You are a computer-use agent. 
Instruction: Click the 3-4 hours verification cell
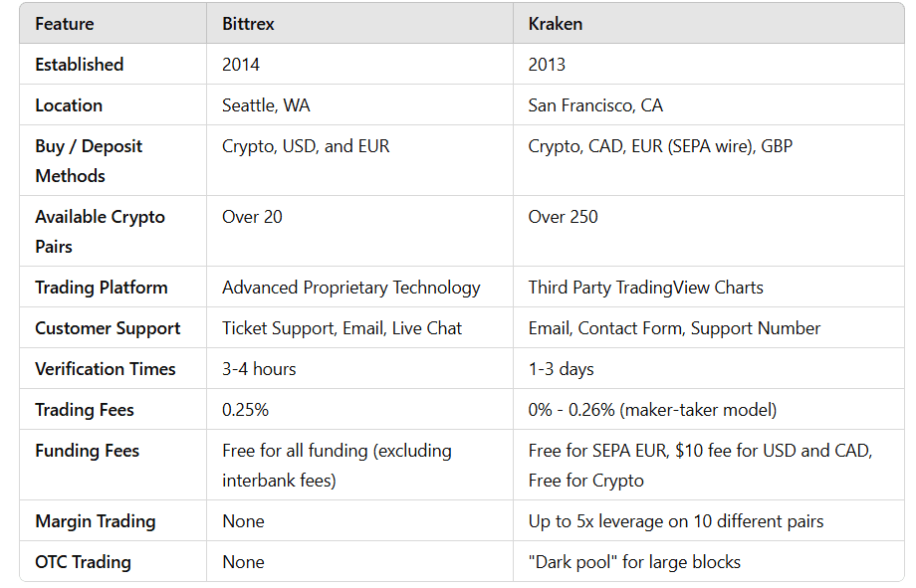tap(259, 369)
